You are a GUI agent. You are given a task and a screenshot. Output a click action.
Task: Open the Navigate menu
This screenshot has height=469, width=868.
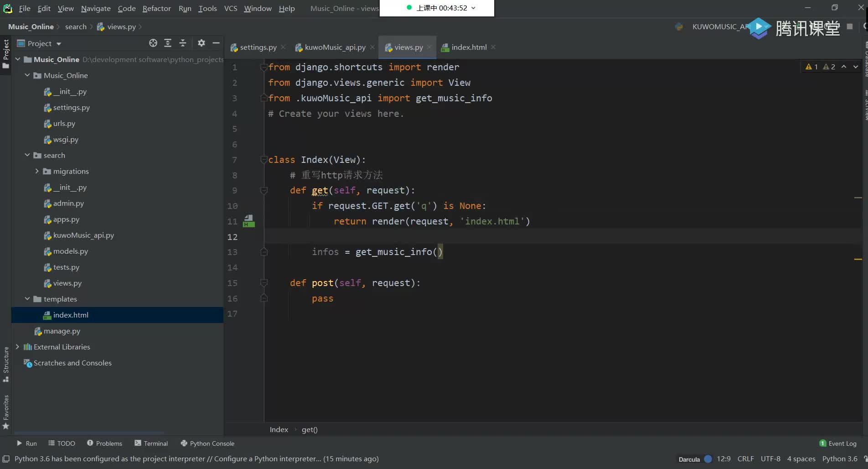96,8
